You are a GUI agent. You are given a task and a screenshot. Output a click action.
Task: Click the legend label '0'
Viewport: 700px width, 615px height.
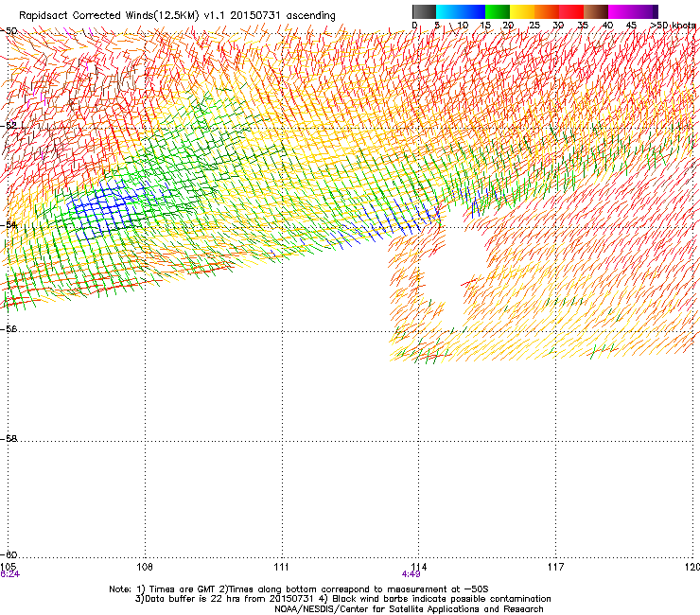pos(414,25)
